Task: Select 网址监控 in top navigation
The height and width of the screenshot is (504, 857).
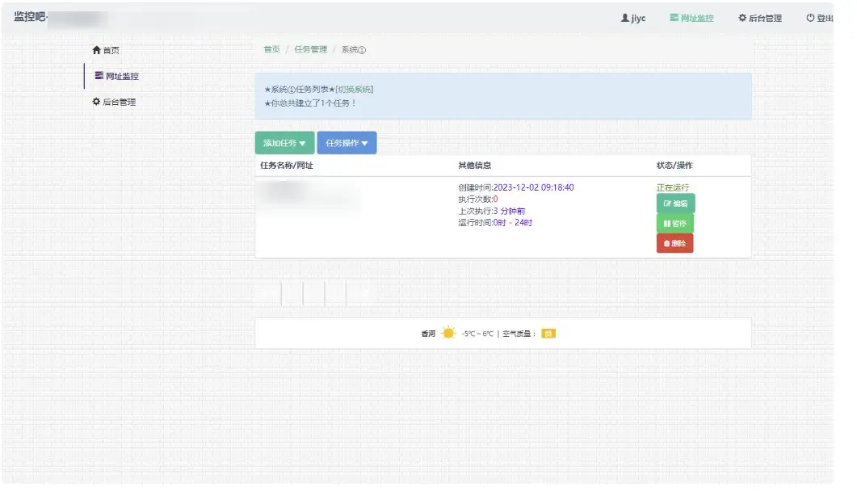Action: click(x=691, y=18)
